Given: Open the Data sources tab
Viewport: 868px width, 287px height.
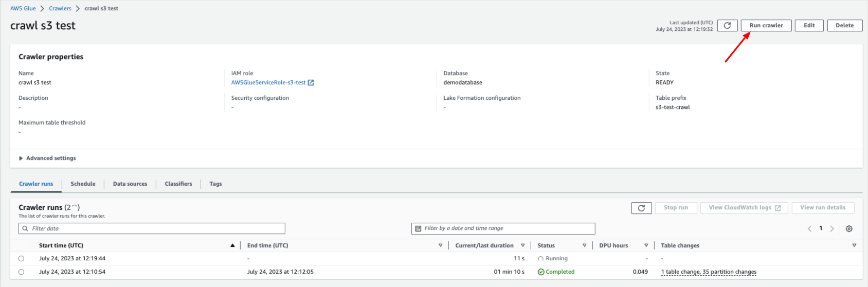Looking at the screenshot, I should click(130, 184).
